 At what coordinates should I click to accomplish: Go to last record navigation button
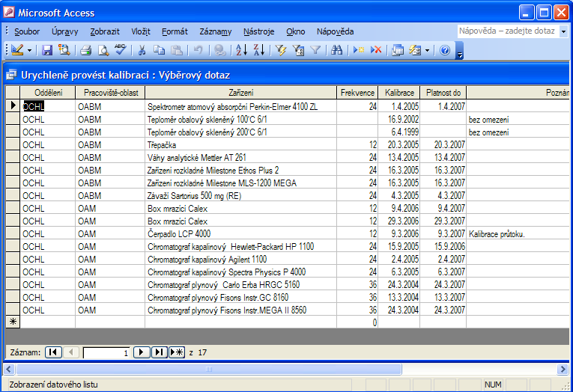pyautogui.click(x=159, y=352)
